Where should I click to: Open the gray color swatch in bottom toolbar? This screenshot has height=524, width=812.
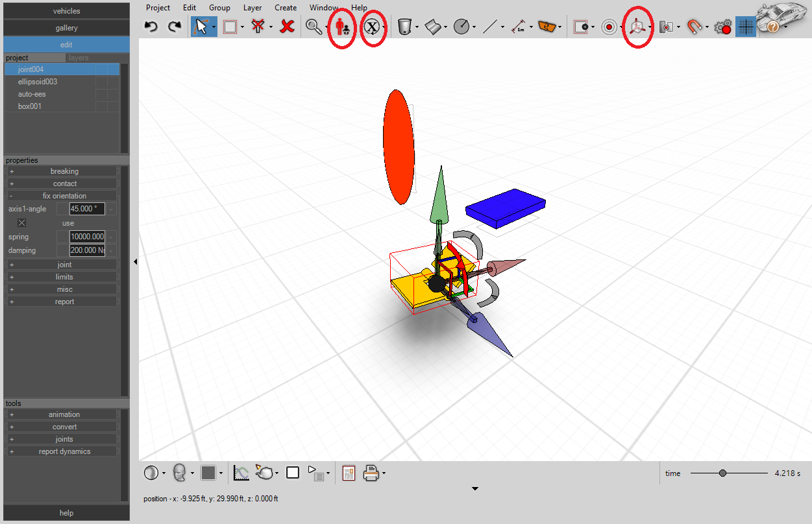(208, 473)
